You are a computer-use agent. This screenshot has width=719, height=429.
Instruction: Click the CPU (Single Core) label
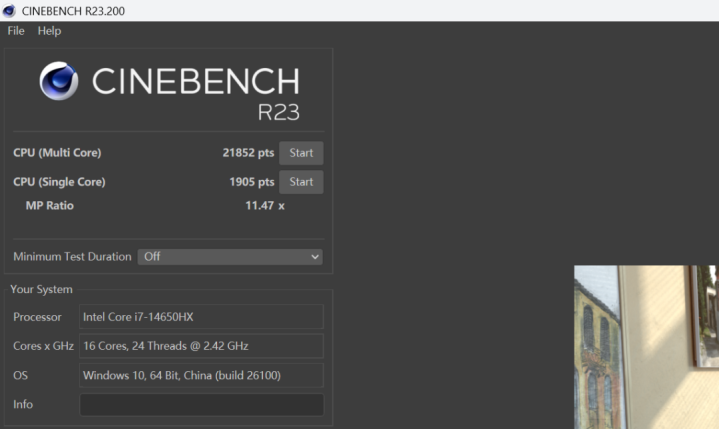pyautogui.click(x=59, y=182)
